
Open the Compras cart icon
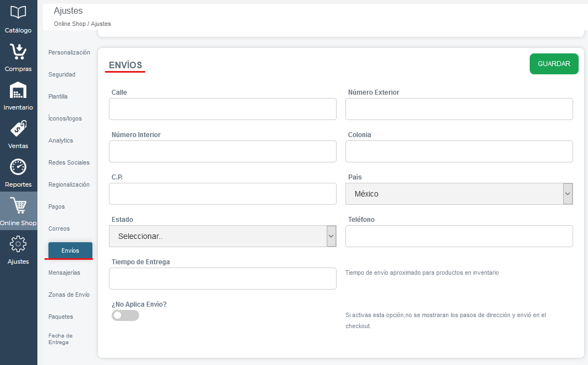(18, 52)
